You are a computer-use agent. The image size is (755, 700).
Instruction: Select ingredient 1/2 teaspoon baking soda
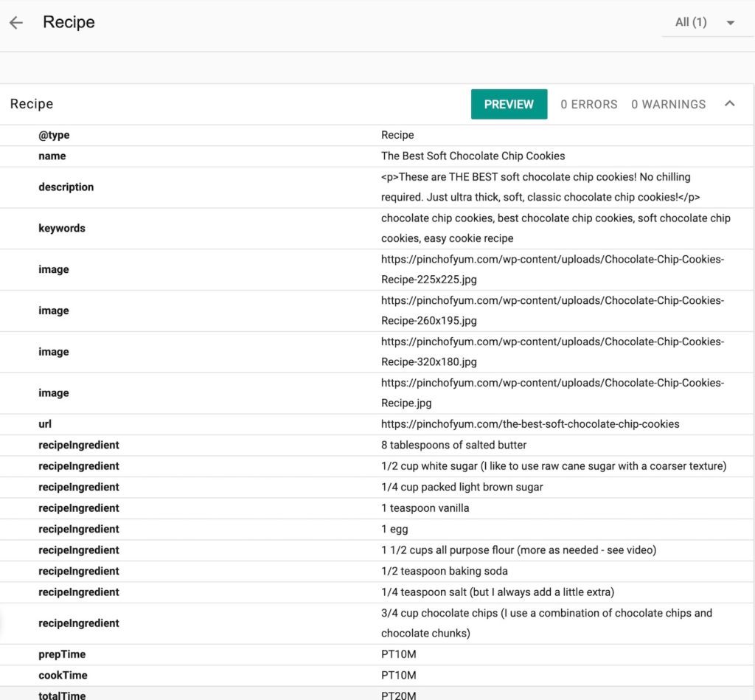[444, 572]
